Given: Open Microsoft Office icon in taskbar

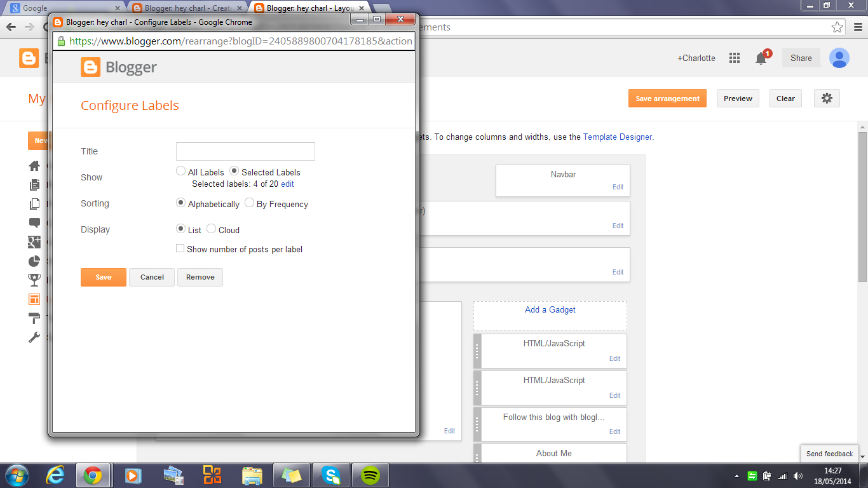Looking at the screenshot, I should [212, 475].
